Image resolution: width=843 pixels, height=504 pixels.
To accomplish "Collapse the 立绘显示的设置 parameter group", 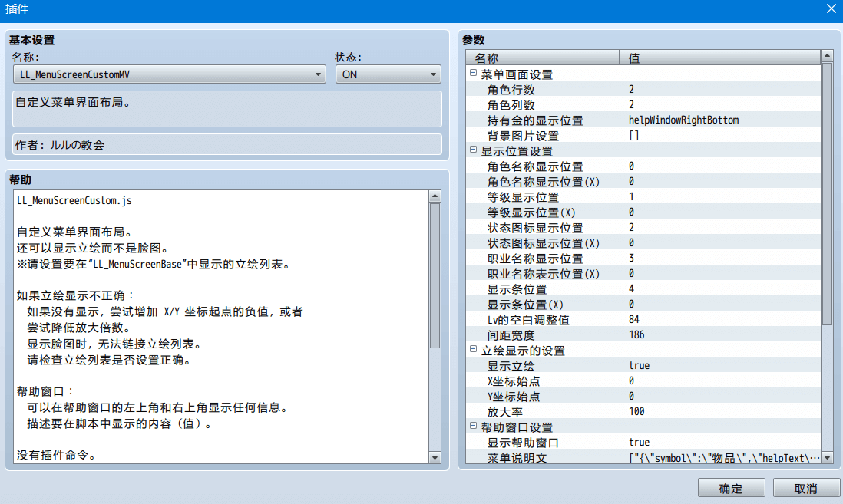I will [x=473, y=349].
